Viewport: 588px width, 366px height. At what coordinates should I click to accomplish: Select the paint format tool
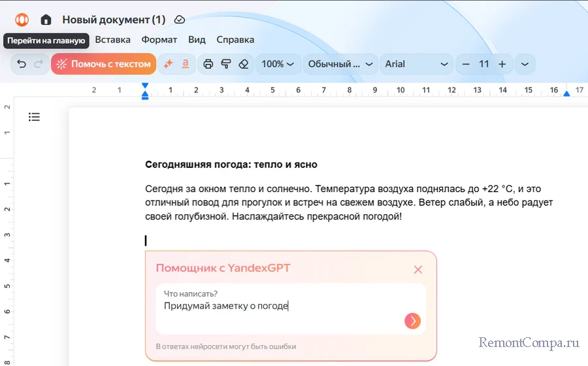click(x=226, y=64)
